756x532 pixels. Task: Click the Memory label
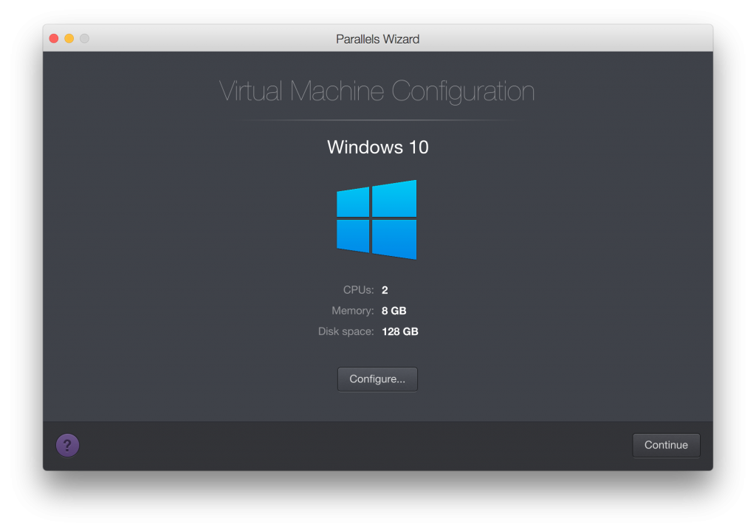(x=352, y=311)
